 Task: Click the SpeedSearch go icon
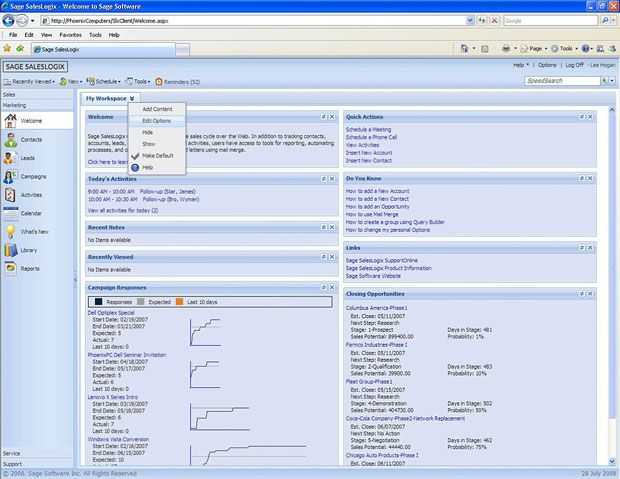click(x=604, y=81)
